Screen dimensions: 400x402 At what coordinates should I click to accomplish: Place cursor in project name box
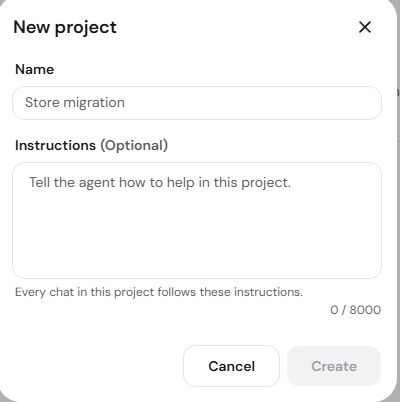197,103
